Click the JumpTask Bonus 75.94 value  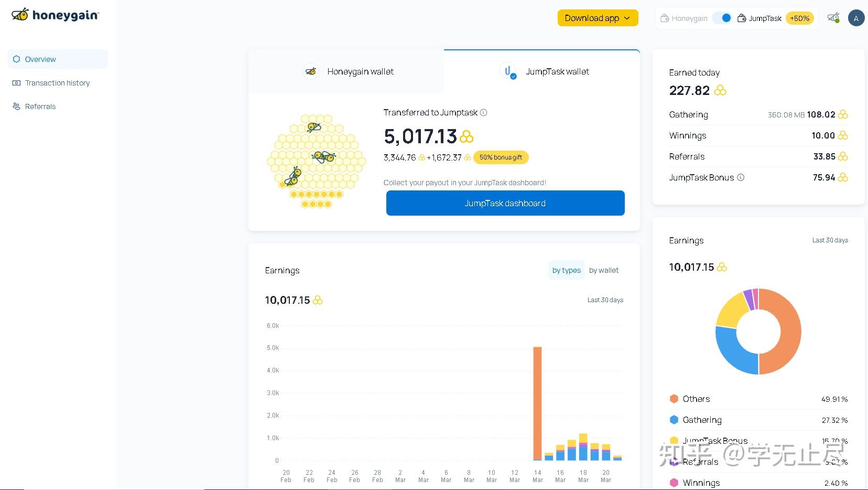(x=823, y=177)
